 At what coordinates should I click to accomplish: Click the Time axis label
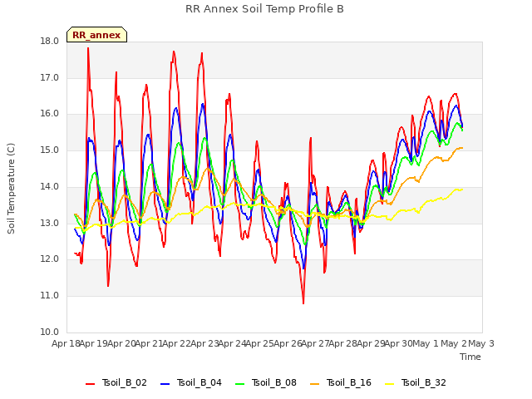pyautogui.click(x=470, y=357)
